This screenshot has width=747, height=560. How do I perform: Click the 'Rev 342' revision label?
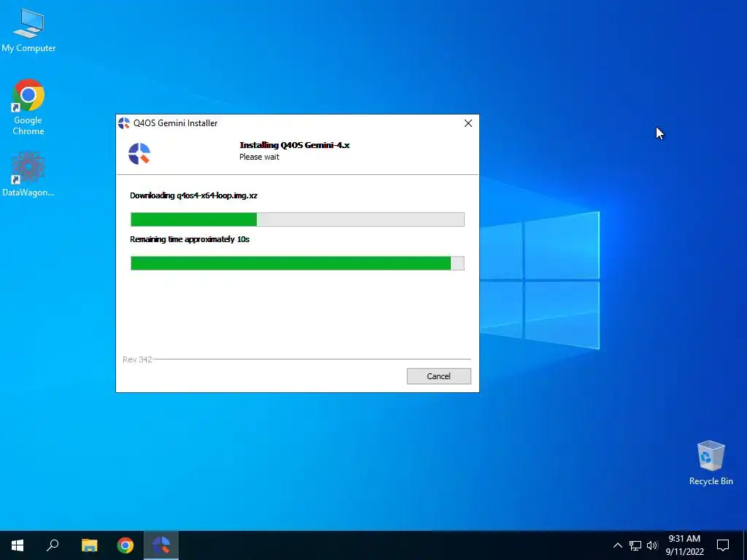pyautogui.click(x=137, y=359)
